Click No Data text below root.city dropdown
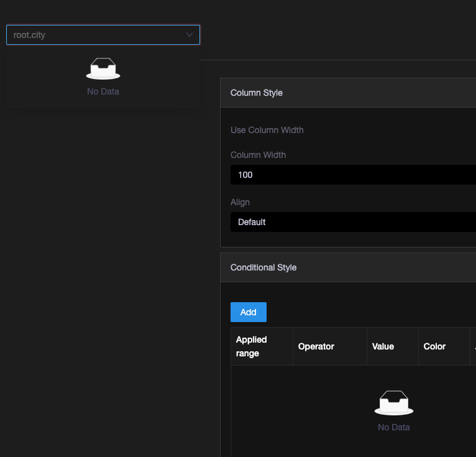Viewport: 476px width, 457px height. (103, 91)
